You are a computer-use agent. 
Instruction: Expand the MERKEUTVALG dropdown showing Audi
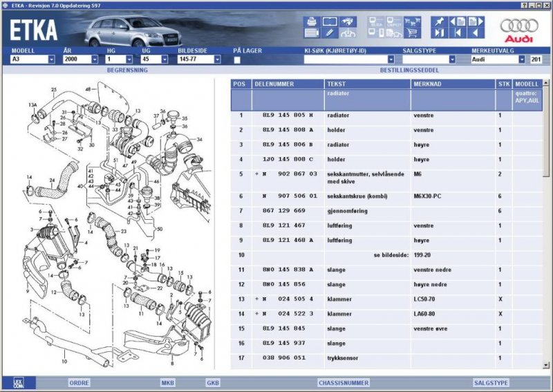pyautogui.click(x=521, y=59)
